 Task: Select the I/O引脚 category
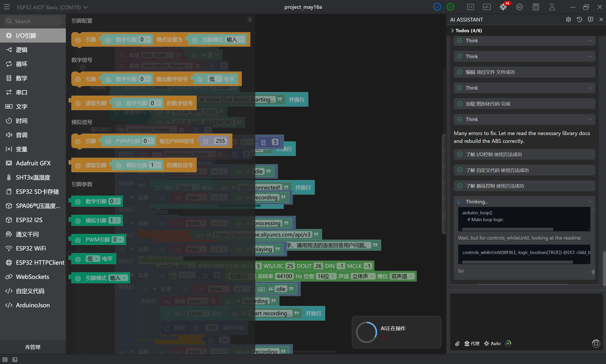(33, 35)
